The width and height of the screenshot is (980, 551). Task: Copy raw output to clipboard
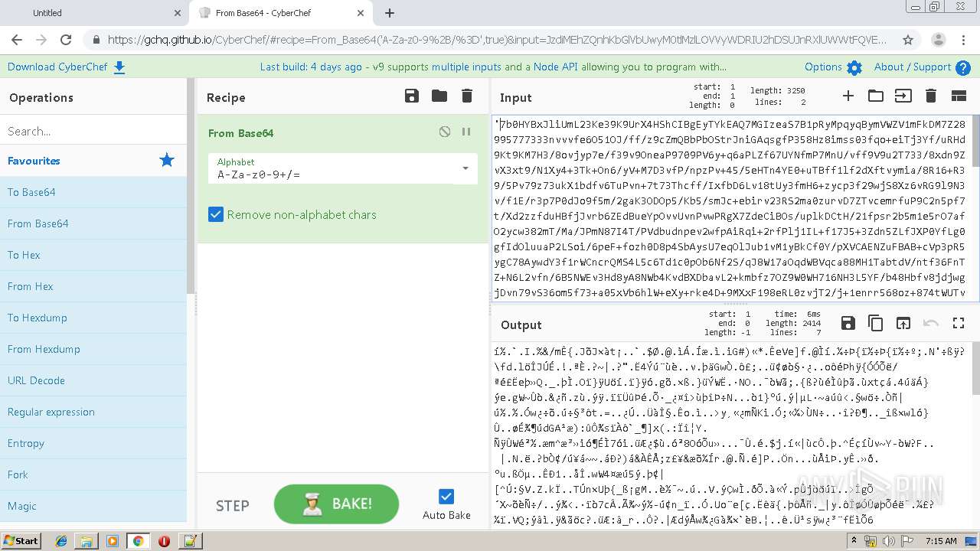pos(875,323)
